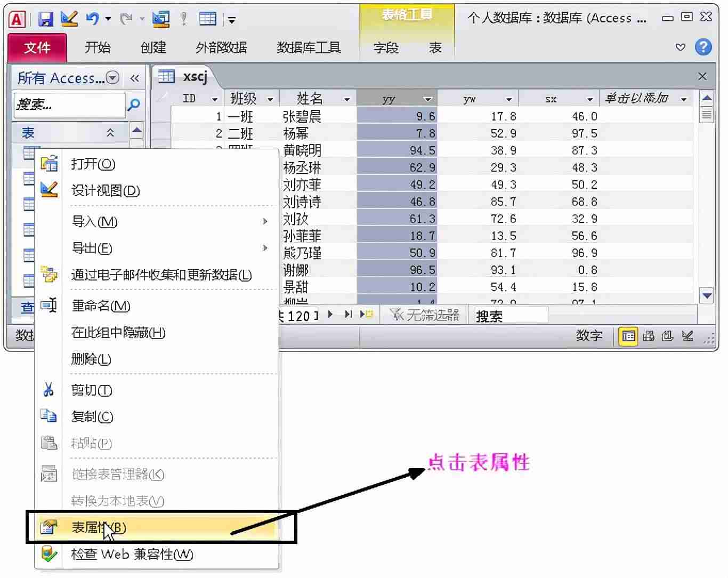The image size is (728, 578).
Task: Switch to PivotTable view icon in status bar
Action: click(649, 336)
